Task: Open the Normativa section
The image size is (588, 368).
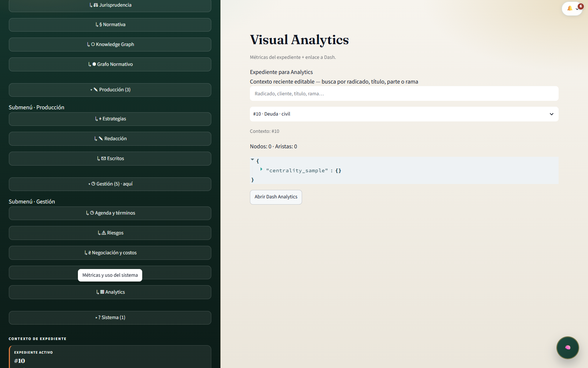Action: [110, 25]
